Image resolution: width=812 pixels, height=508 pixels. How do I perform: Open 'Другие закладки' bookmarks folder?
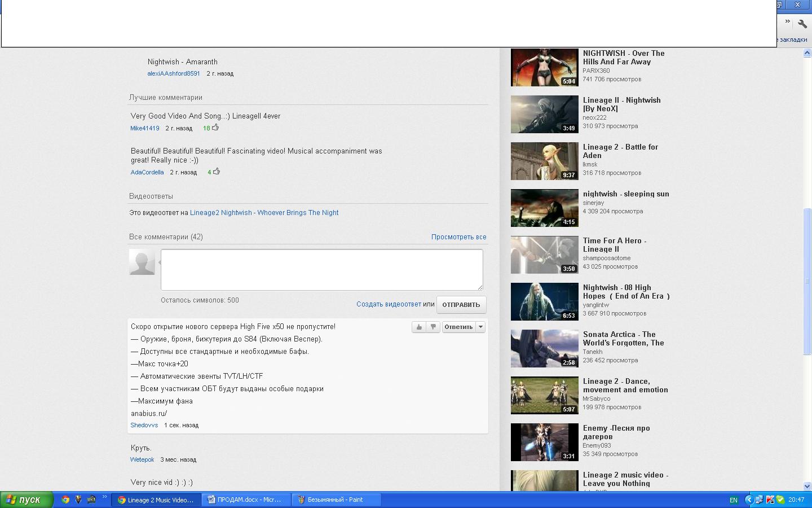point(793,40)
